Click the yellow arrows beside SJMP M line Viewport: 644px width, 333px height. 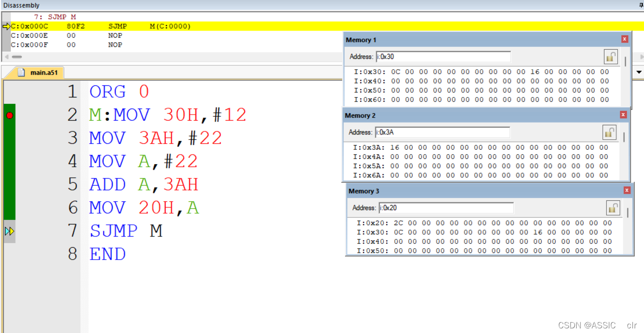tap(9, 231)
